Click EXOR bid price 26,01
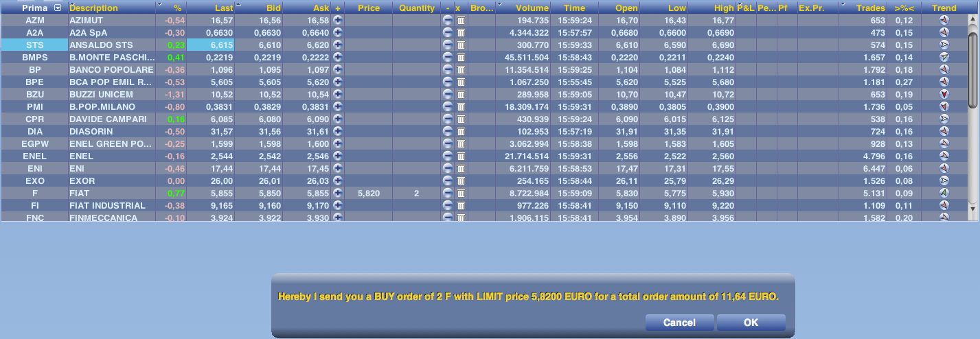This screenshot has width=980, height=339. point(269,181)
